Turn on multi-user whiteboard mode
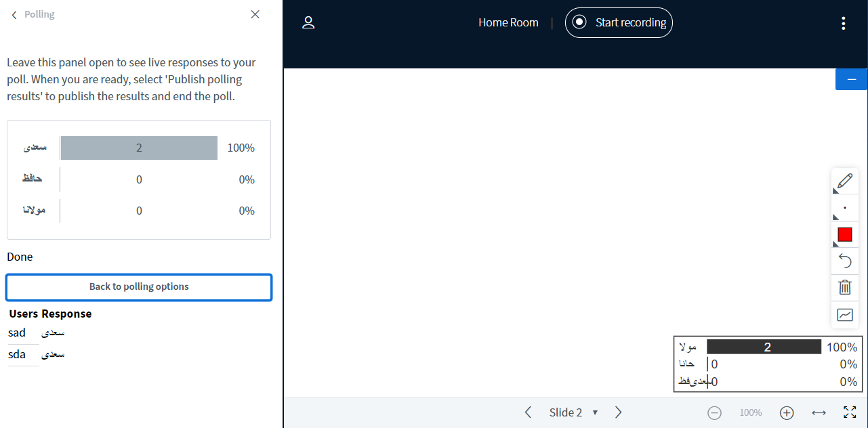The width and height of the screenshot is (868, 428). click(x=845, y=314)
